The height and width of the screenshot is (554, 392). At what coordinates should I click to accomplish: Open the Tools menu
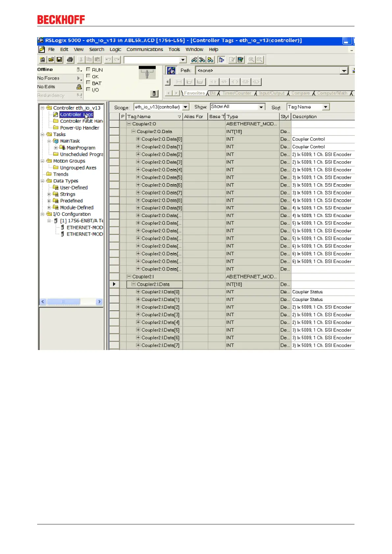tap(174, 49)
